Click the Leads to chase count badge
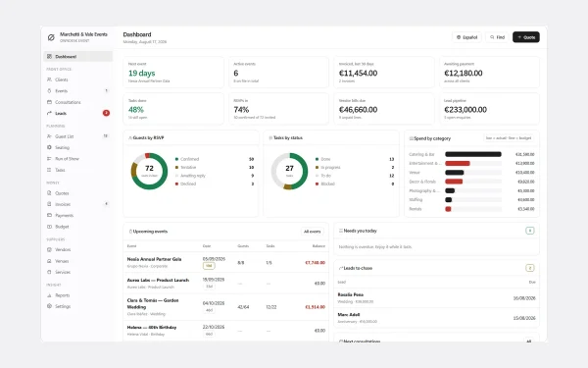 [x=530, y=268]
